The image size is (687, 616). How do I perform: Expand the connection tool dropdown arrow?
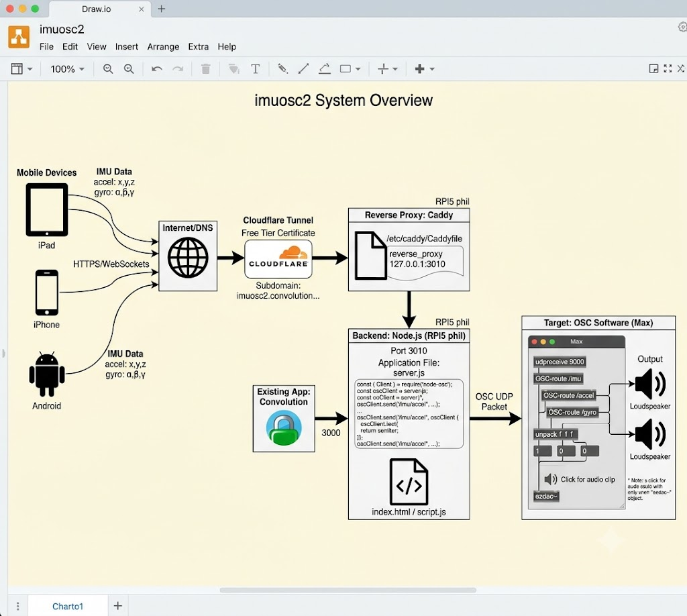click(x=395, y=69)
